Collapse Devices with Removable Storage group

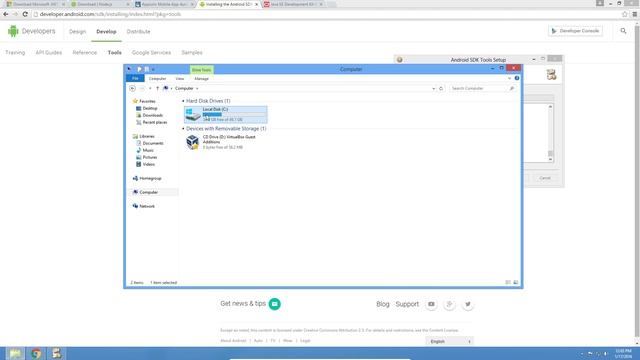click(x=183, y=129)
